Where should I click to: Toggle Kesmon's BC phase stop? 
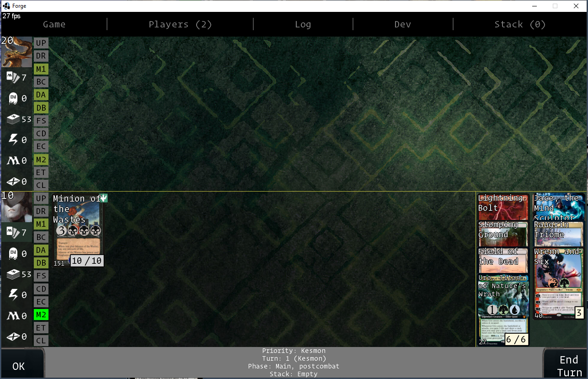tap(41, 237)
